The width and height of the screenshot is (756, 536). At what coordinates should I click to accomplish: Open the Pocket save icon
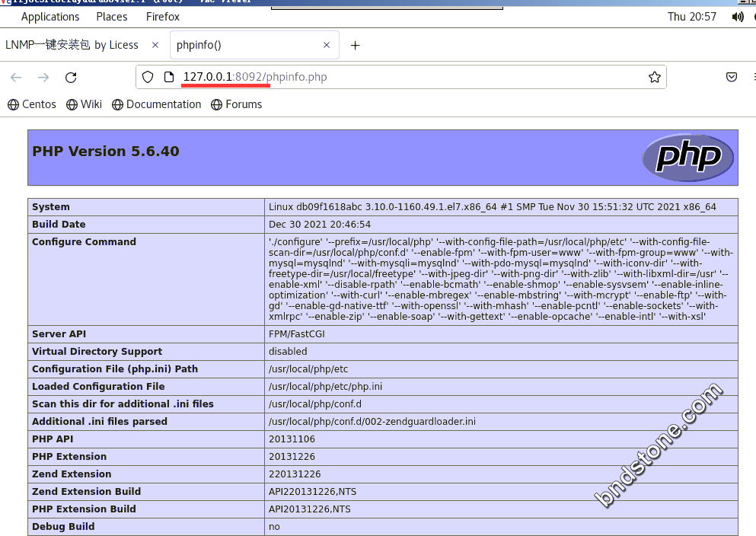(732, 77)
